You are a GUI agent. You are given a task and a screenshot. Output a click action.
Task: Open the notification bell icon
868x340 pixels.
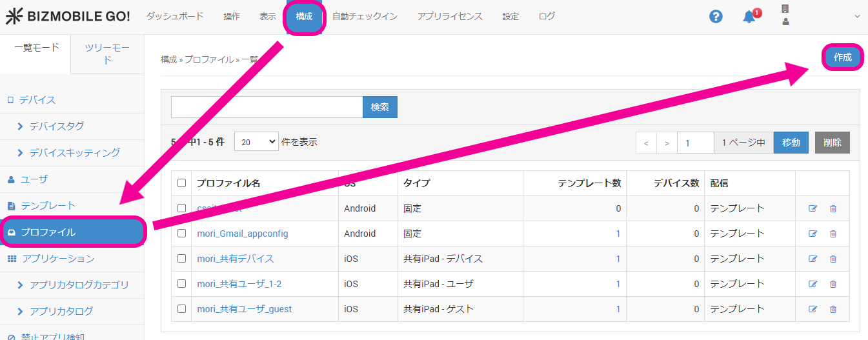tap(749, 17)
